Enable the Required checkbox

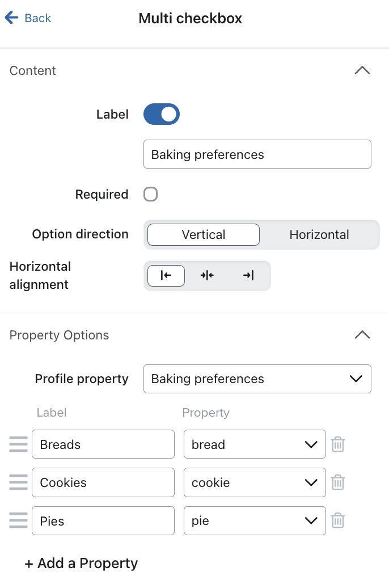(x=150, y=194)
